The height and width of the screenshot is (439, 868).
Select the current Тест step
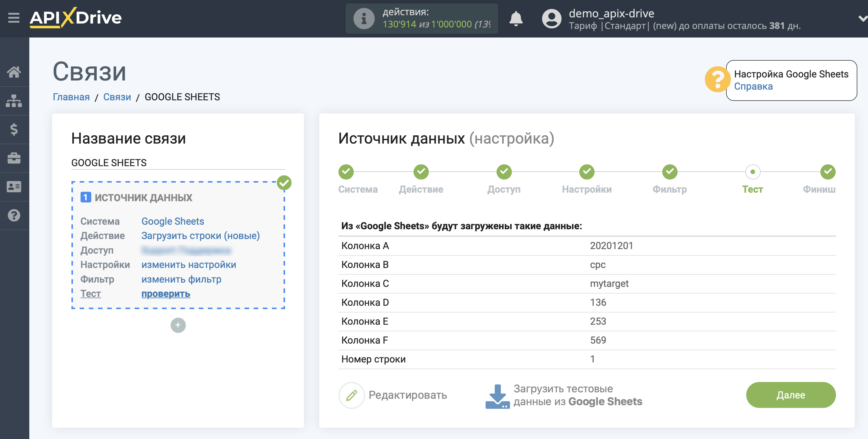tap(752, 172)
